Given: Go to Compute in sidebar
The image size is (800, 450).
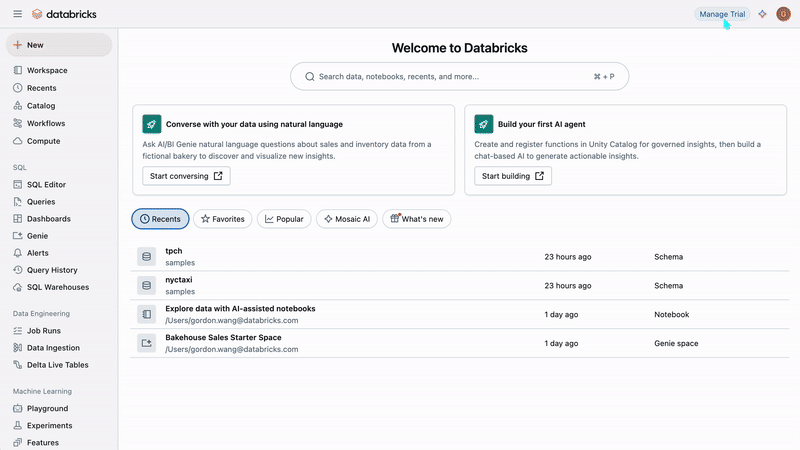Looking at the screenshot, I should tap(43, 141).
